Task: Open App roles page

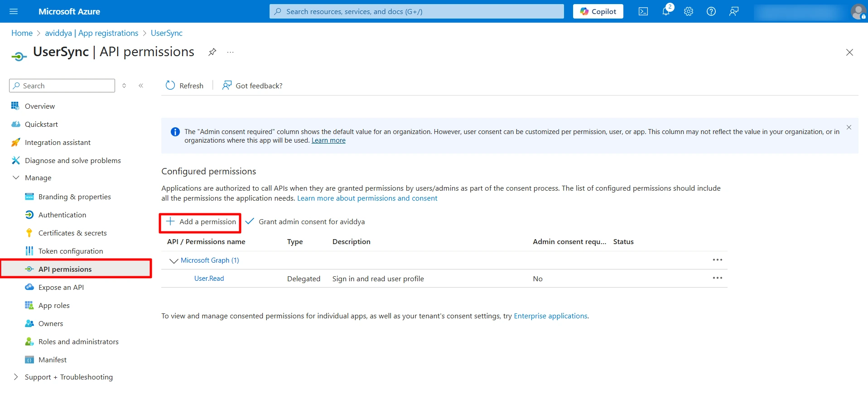Action: 54,305
